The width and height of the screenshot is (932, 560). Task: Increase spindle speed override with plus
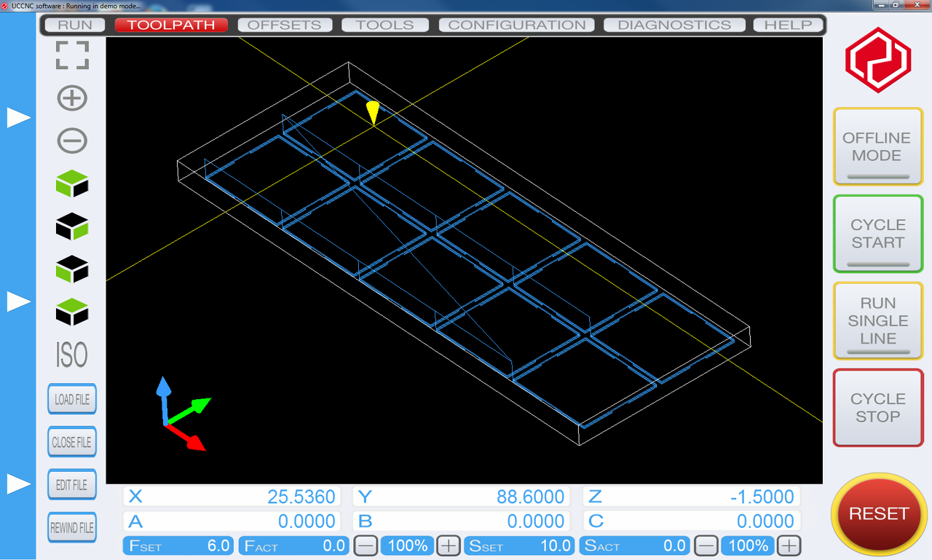tap(789, 545)
